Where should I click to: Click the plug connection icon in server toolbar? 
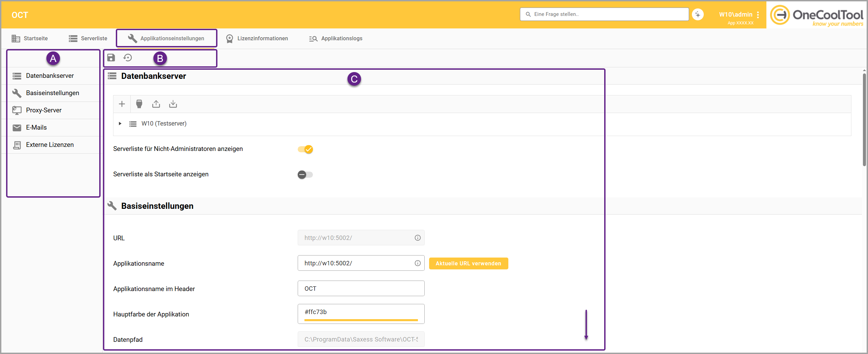(x=139, y=104)
